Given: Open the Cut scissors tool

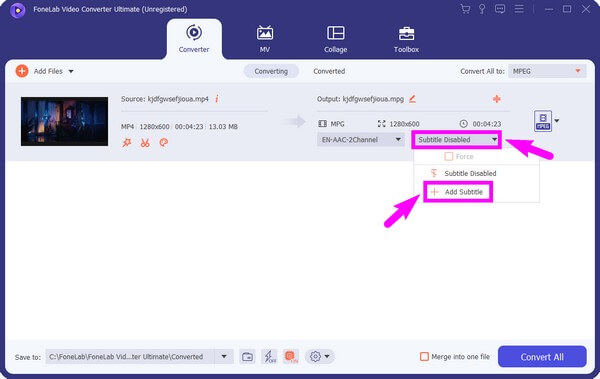Looking at the screenshot, I should click(145, 143).
